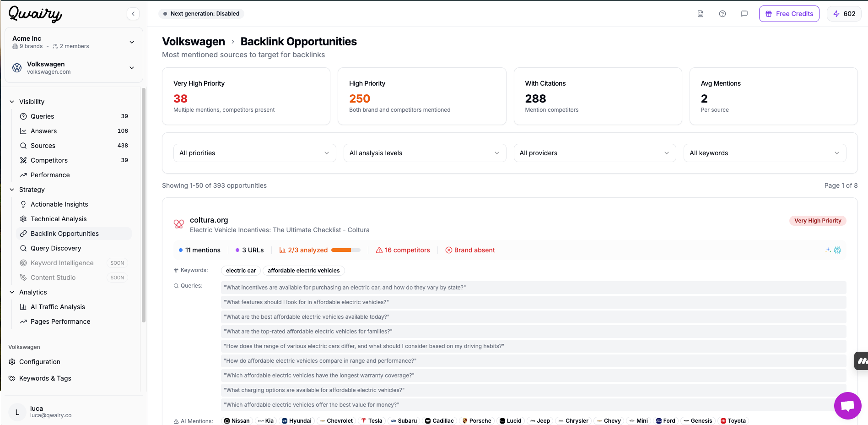Click the 11 mentions indicator
This screenshot has width=868, height=425.
[x=199, y=250]
